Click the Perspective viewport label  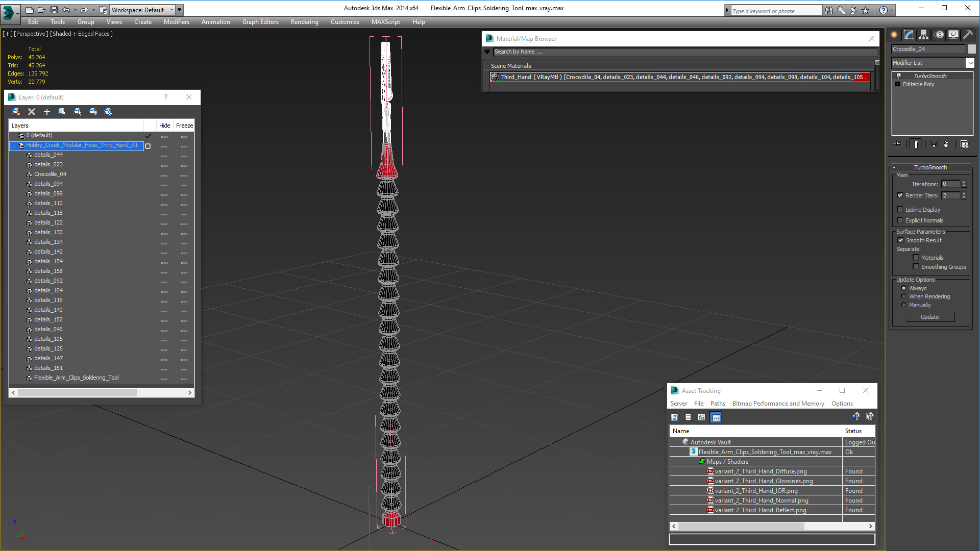click(31, 34)
